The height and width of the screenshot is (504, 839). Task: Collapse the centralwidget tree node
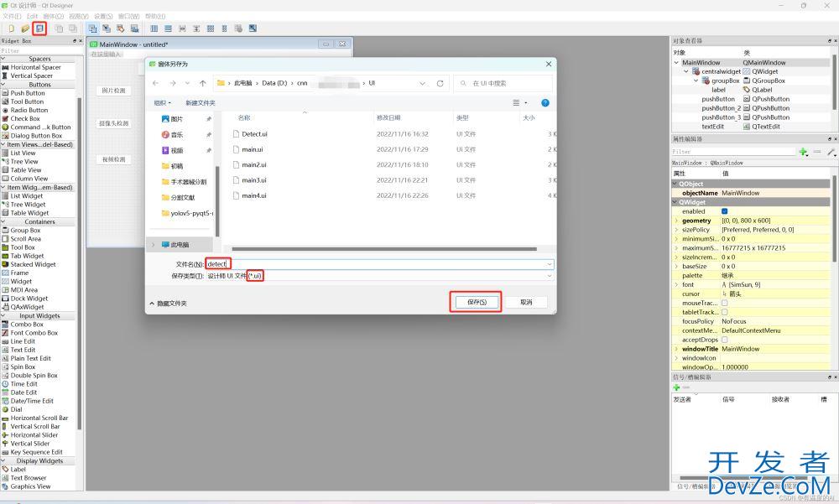686,71
